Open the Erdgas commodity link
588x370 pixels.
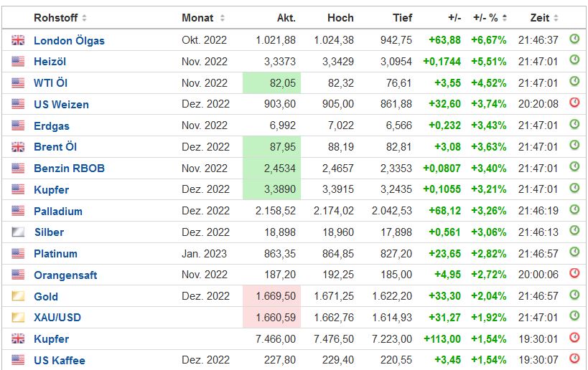[x=51, y=125]
